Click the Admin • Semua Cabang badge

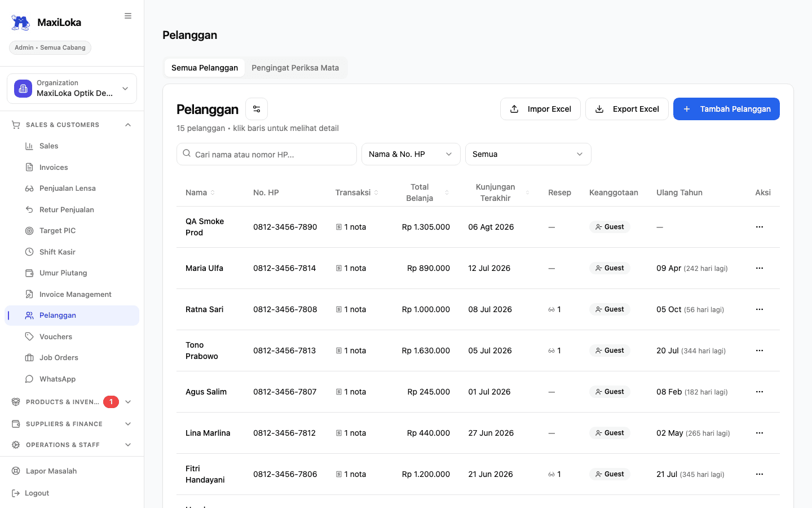[50, 47]
